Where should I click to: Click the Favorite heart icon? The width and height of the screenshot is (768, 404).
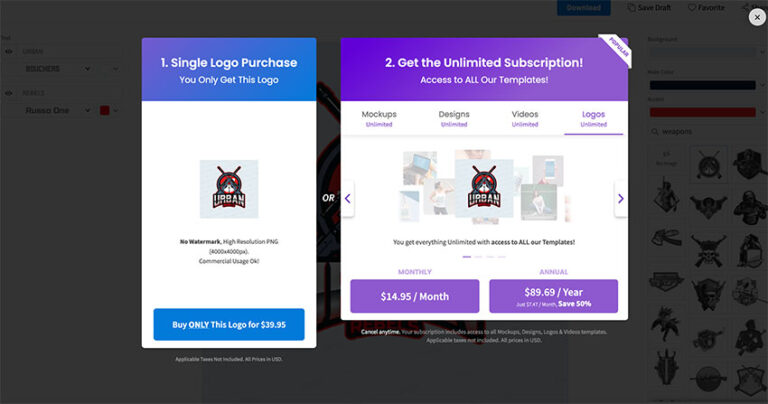[692, 7]
